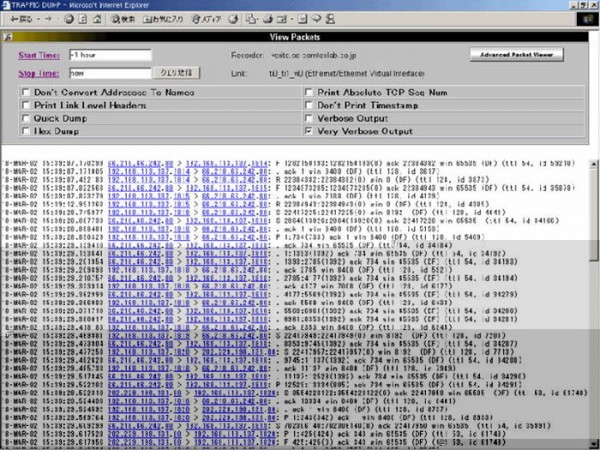600x450 pixels.
Task: Open the メディア media toolbar button
Action: tap(206, 19)
